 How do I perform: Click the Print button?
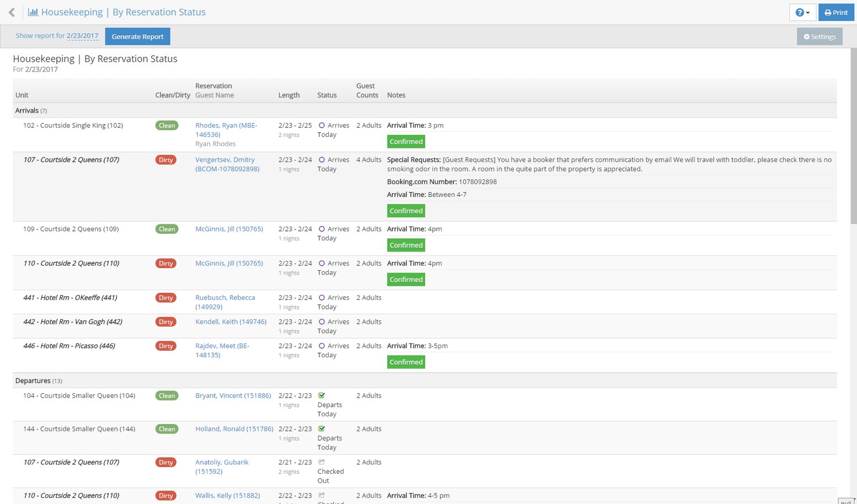(x=836, y=13)
